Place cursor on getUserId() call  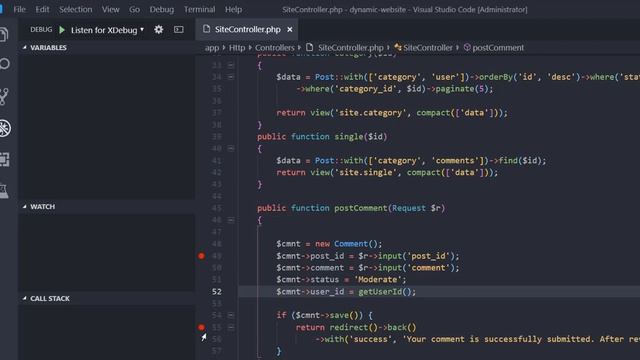[x=387, y=291]
